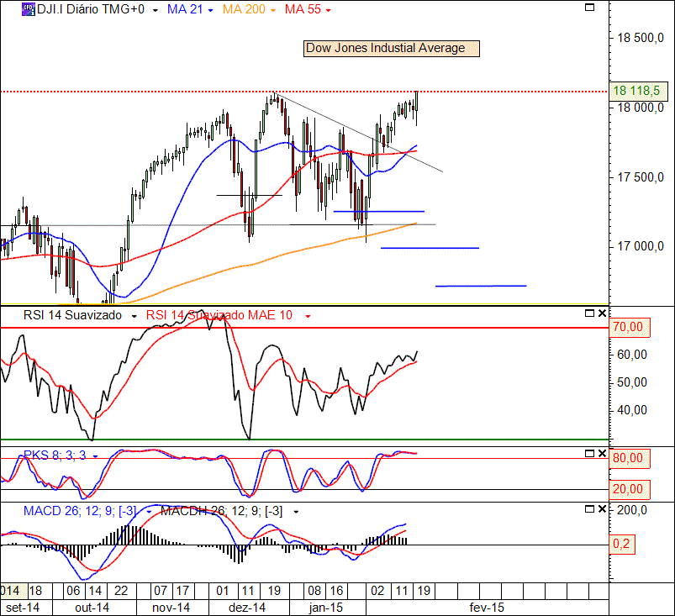
Task: Click the RSI 14 Suavizado label
Action: click(x=72, y=315)
